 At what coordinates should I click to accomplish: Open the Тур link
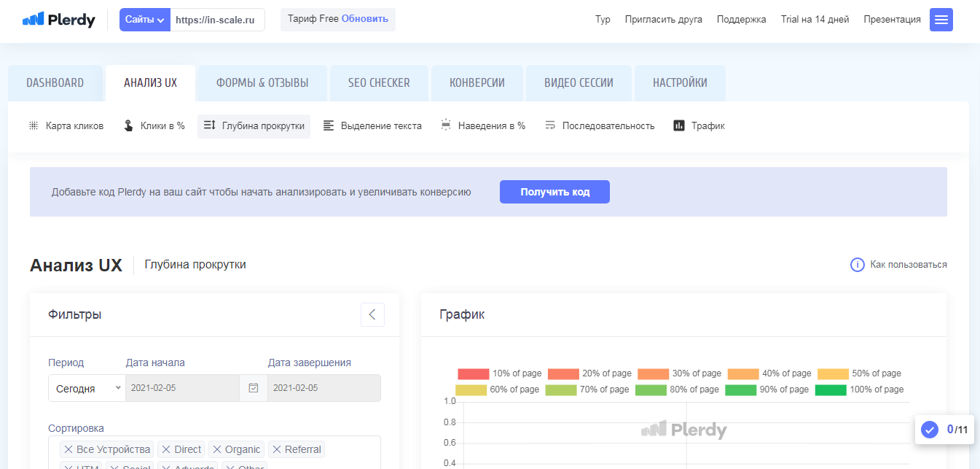pos(603,20)
